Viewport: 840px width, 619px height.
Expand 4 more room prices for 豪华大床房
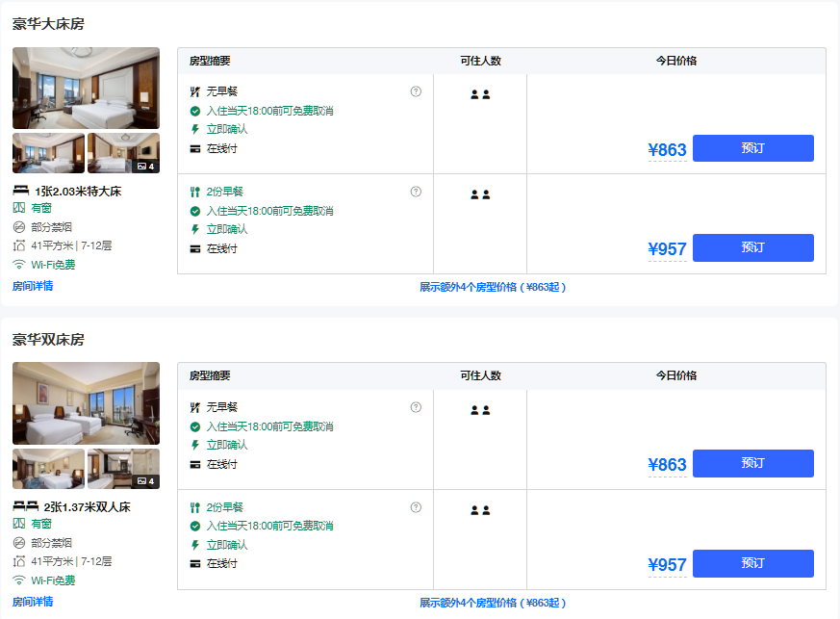pos(493,287)
